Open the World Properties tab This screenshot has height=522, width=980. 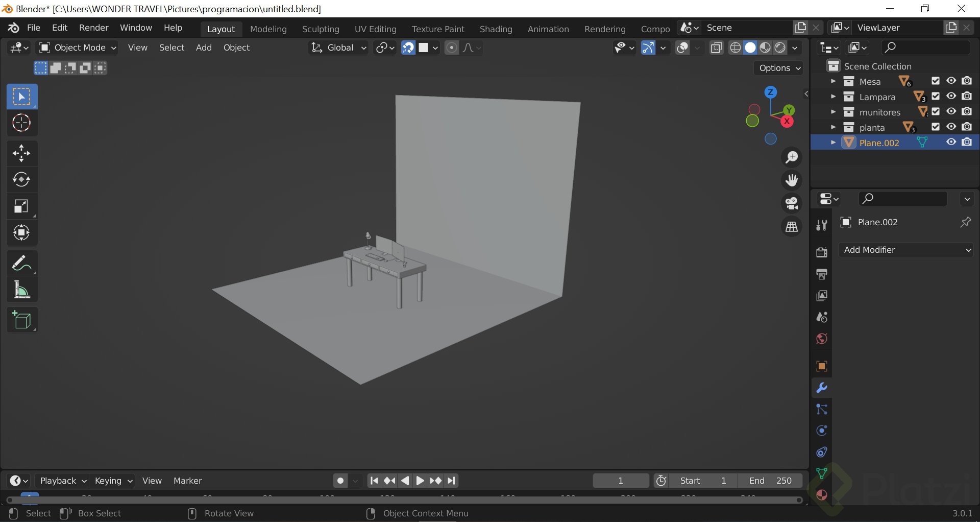(821, 338)
